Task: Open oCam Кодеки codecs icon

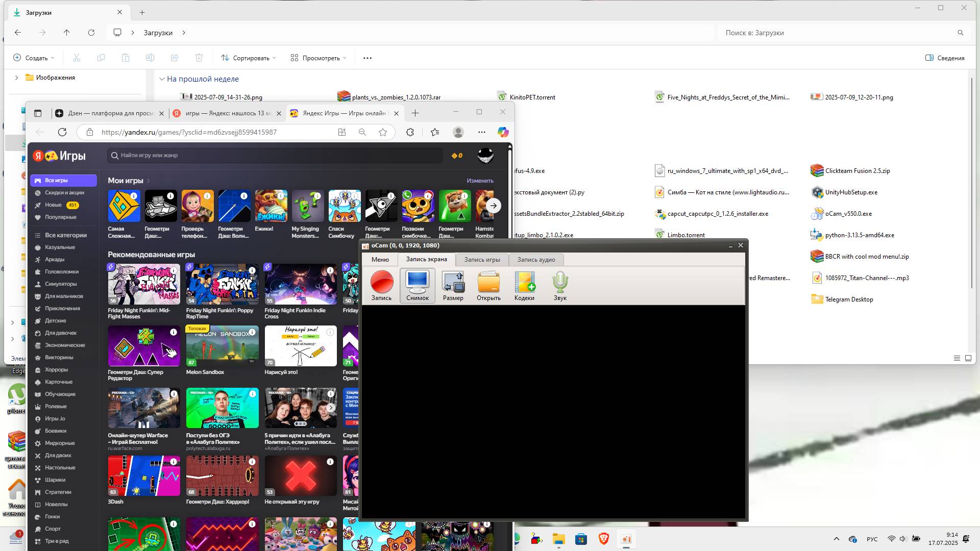Action: point(524,286)
